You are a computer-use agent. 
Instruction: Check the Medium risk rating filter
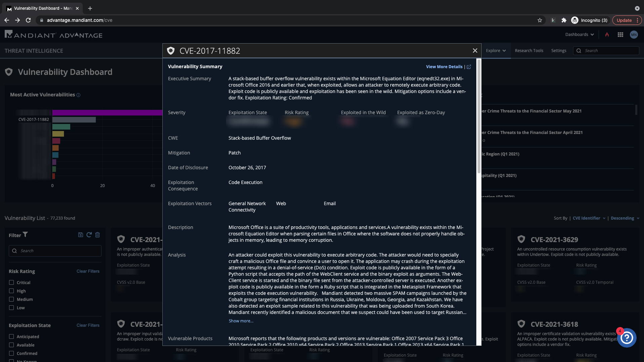tap(11, 299)
